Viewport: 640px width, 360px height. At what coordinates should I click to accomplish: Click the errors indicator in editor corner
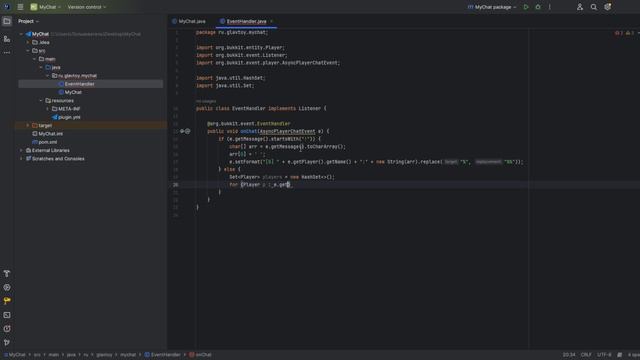618,33
